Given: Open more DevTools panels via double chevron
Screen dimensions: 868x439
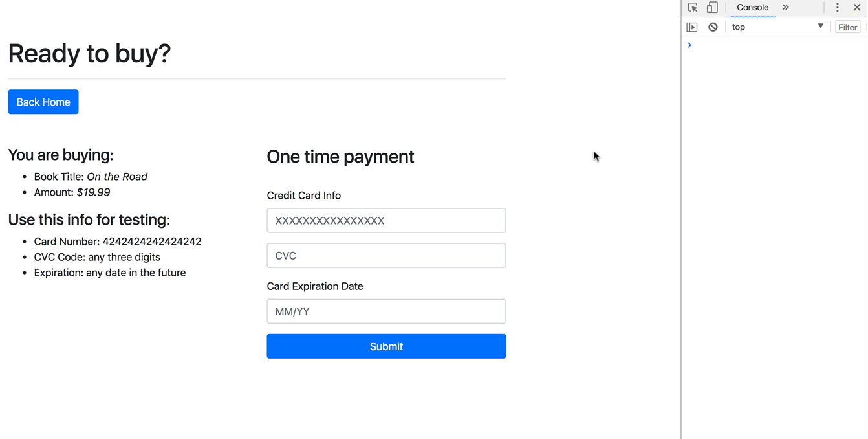Looking at the screenshot, I should point(785,7).
